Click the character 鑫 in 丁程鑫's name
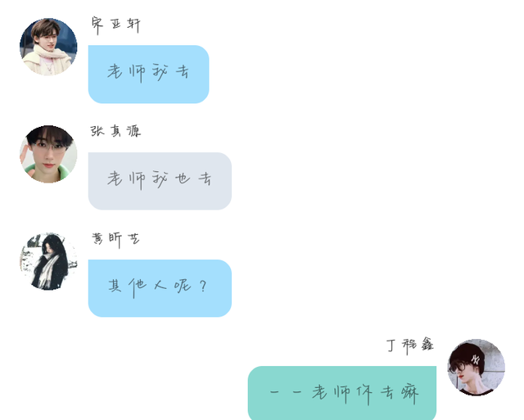 pyautogui.click(x=427, y=344)
